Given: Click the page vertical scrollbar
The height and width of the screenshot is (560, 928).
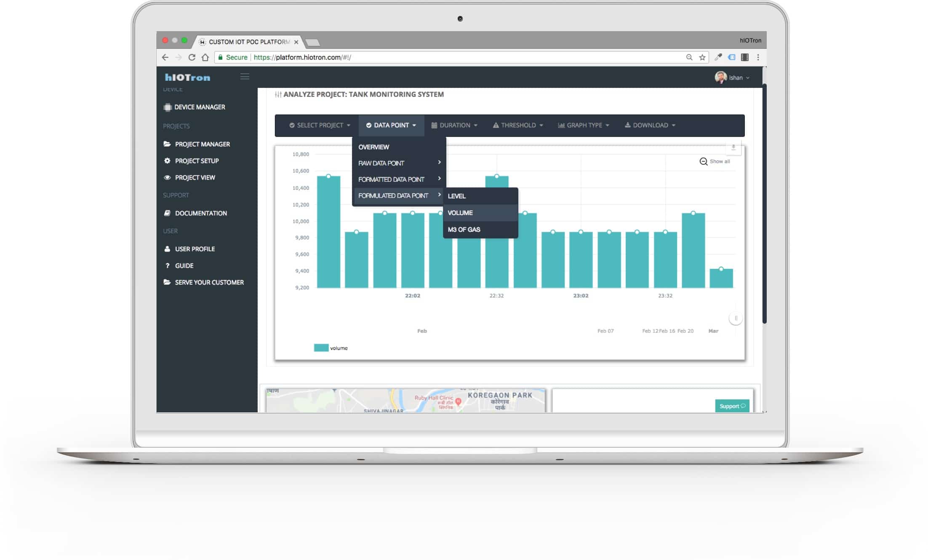Looking at the screenshot, I should coord(764,204).
